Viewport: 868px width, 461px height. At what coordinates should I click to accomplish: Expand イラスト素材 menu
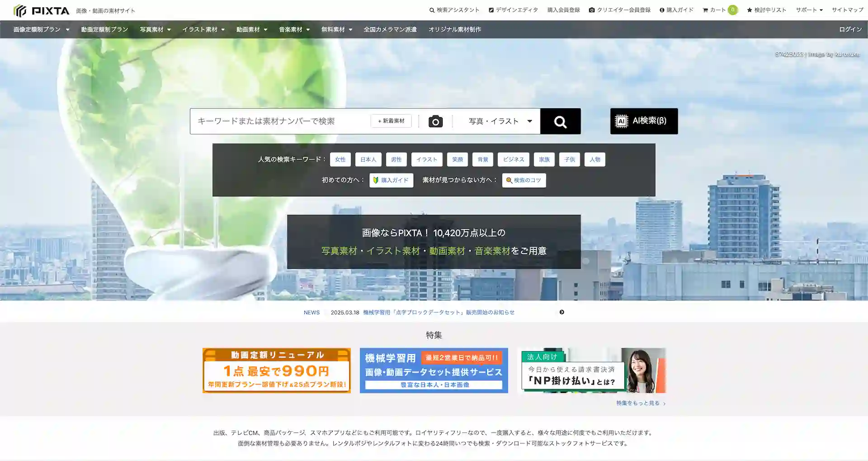click(x=203, y=29)
